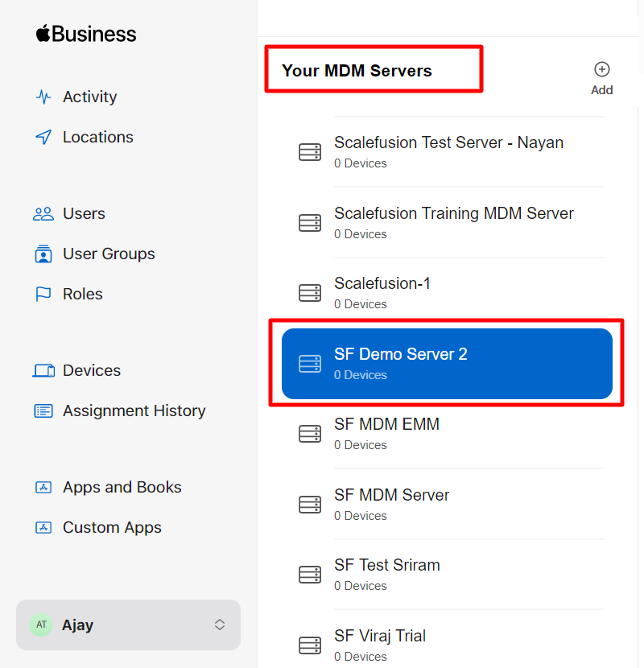Image resolution: width=644 pixels, height=668 pixels.
Task: Click the Ajay account name
Action: pos(77,625)
